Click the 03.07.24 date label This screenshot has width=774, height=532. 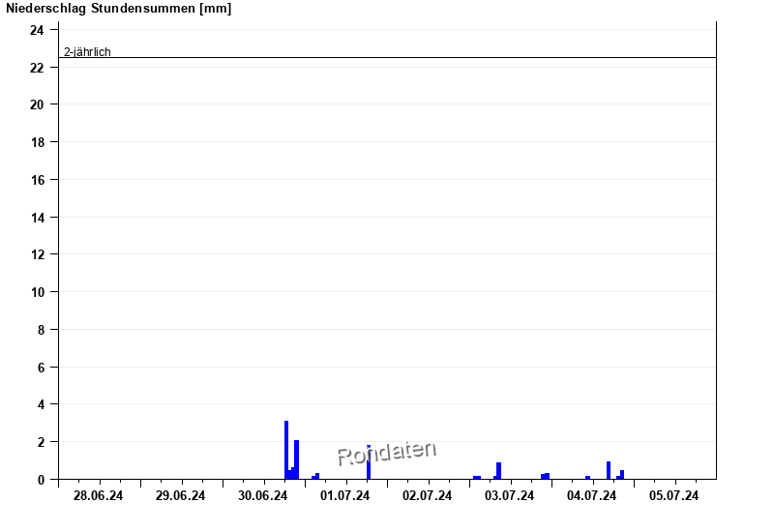click(510, 496)
